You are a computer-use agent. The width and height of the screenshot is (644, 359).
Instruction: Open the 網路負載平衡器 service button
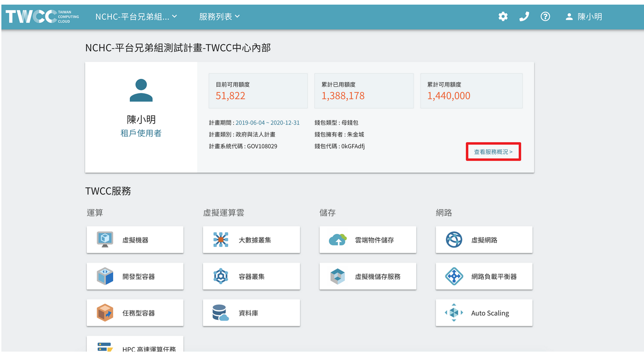pos(484,276)
